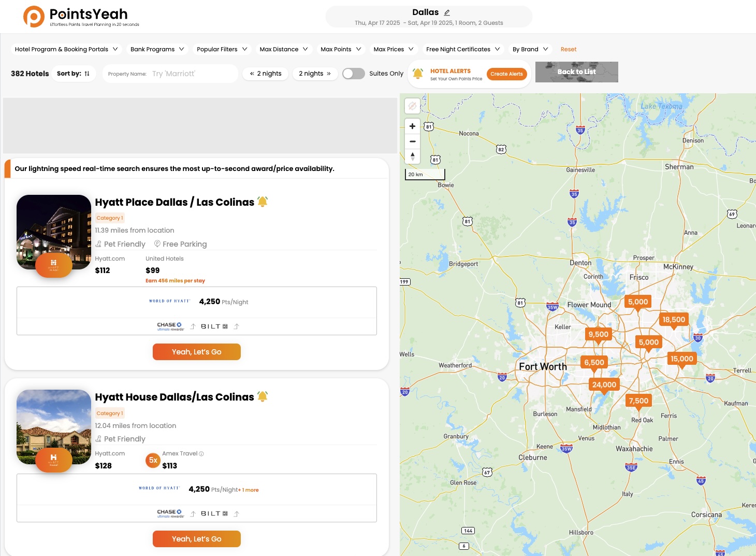Click the map zoom in plus button
The width and height of the screenshot is (756, 556).
(x=412, y=126)
